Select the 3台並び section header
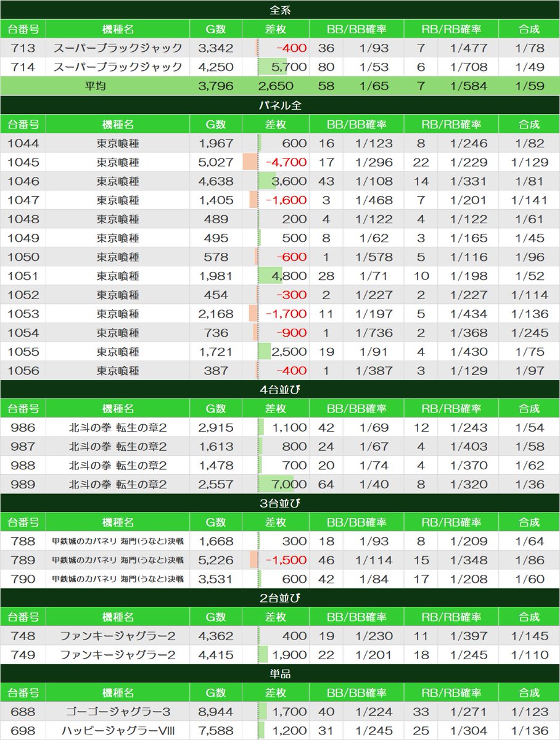The width and height of the screenshot is (560, 740). (280, 503)
